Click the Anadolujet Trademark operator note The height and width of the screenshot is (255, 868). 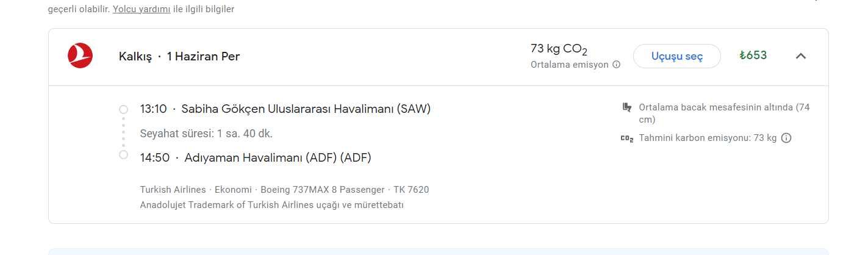pyautogui.click(x=272, y=205)
